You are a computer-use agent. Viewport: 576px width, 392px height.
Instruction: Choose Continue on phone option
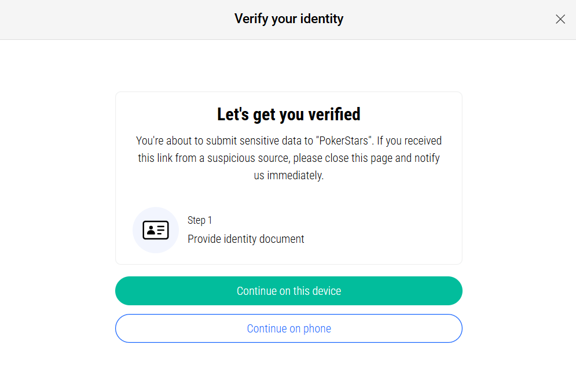(289, 328)
